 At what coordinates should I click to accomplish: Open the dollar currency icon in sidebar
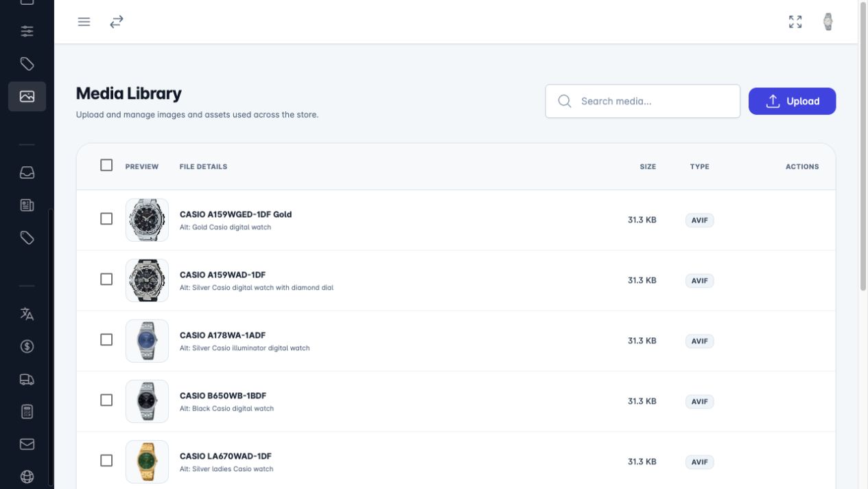point(27,346)
